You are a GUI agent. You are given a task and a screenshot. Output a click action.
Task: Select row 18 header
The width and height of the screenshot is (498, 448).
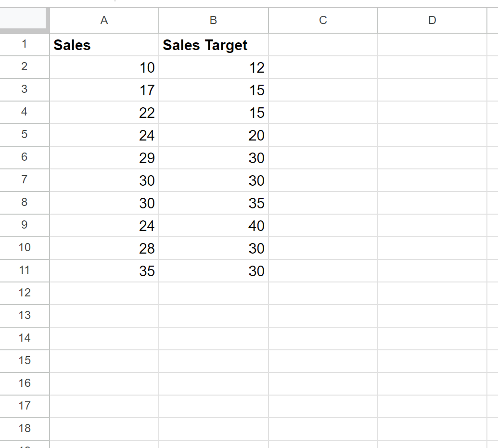pyautogui.click(x=25, y=429)
